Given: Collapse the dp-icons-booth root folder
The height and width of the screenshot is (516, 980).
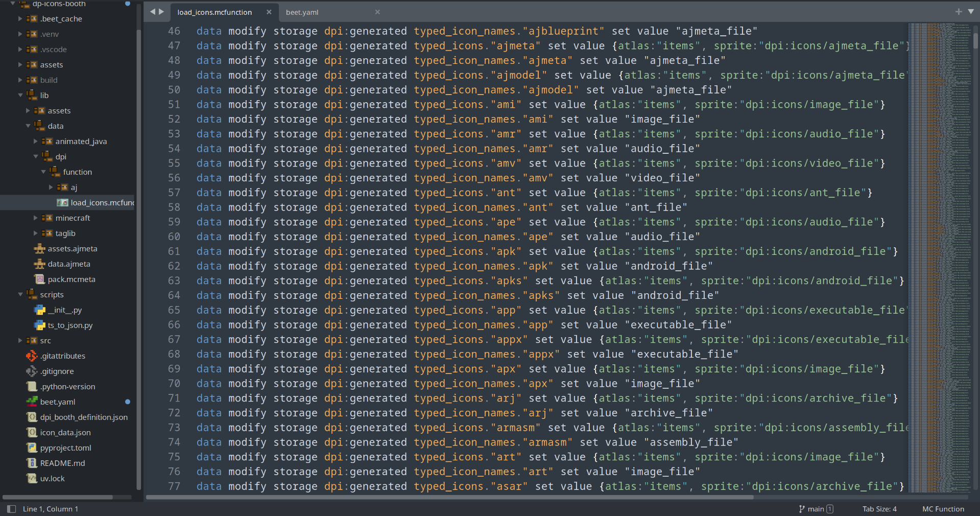Looking at the screenshot, I should [13, 4].
